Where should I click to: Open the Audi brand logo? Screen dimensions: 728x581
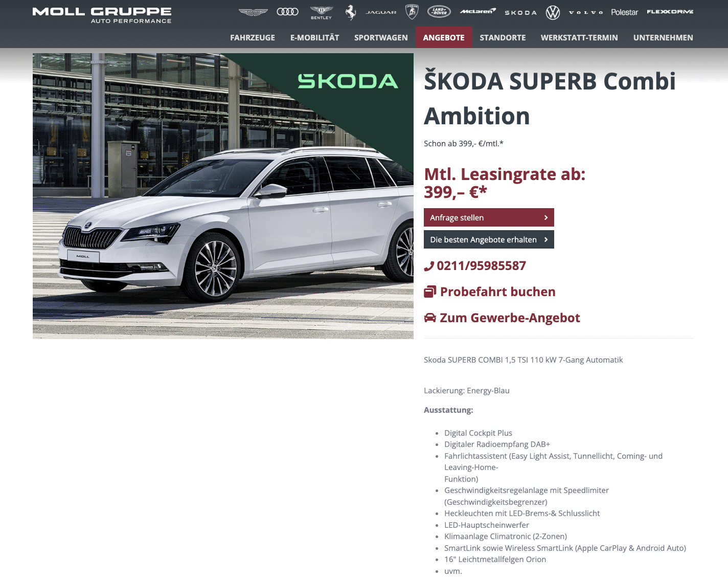click(287, 12)
